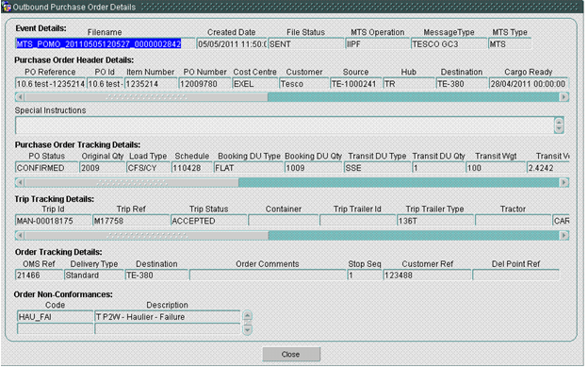Image resolution: width=588 pixels, height=368 pixels.
Task: Click the Trip Status field ACCEPTED
Action: (x=209, y=221)
